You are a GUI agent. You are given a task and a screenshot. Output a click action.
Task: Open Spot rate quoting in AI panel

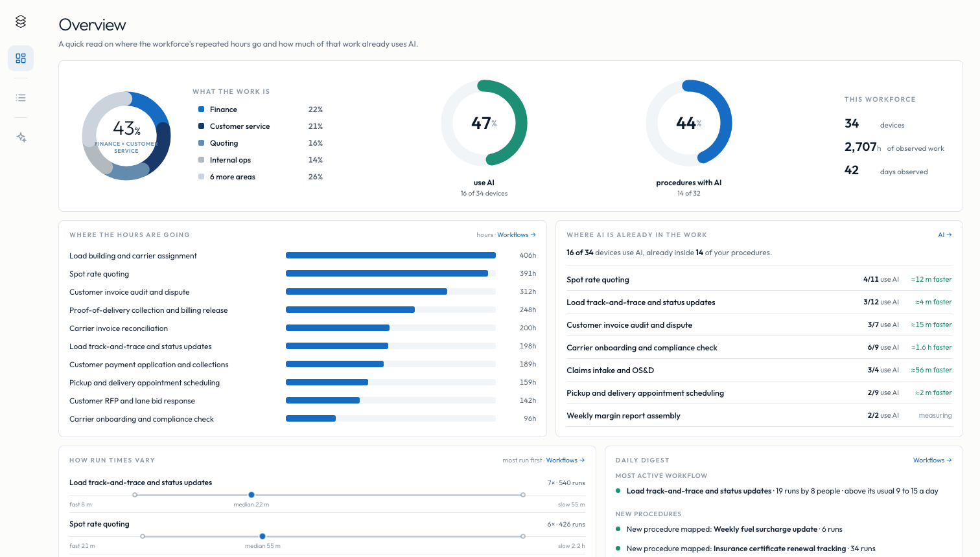(759, 280)
